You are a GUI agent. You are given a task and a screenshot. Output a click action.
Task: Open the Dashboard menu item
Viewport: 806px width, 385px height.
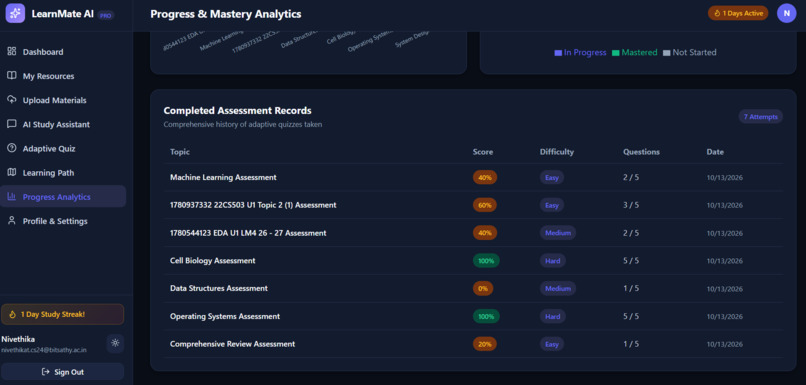point(63,52)
